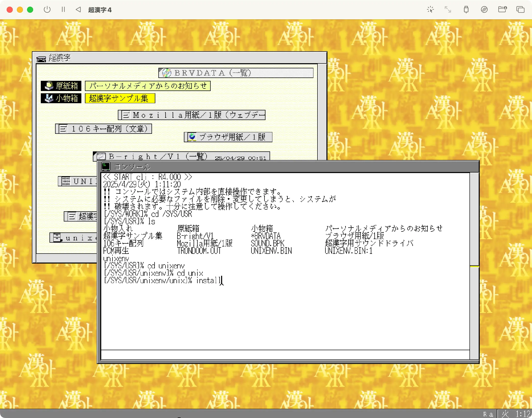Click '小物入れ' in console listing
This screenshot has width=532, height=418.
pos(118,229)
